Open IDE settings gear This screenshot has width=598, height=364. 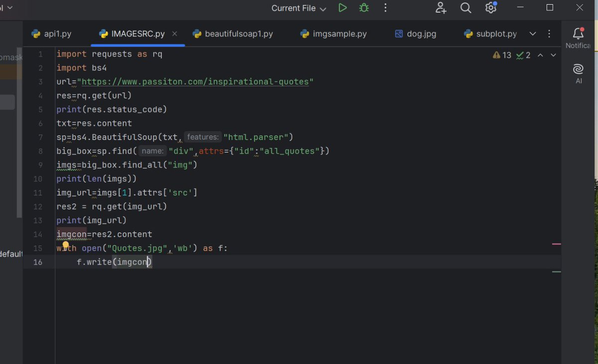coord(491,7)
